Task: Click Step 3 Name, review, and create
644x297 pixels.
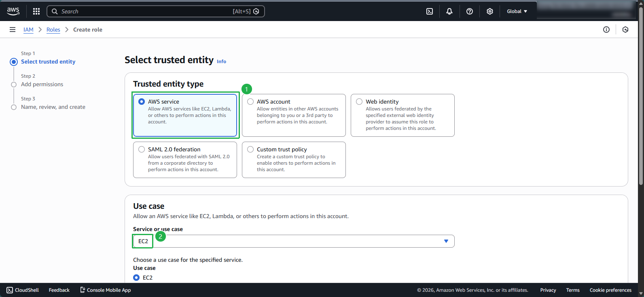Action: (x=53, y=107)
